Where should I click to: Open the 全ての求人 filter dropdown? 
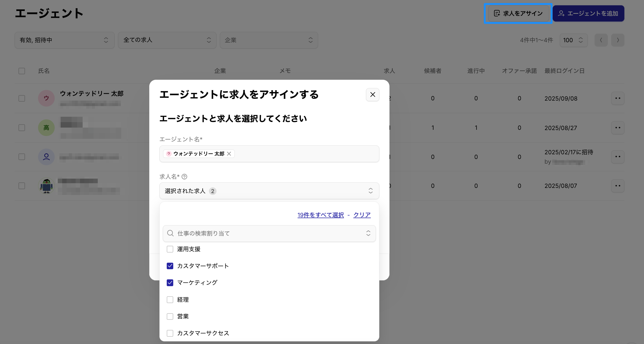[x=167, y=40]
